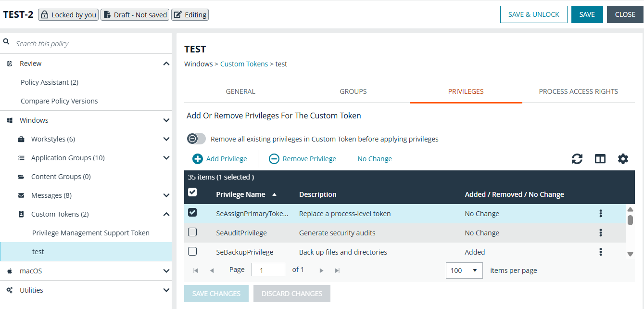Focus the Search this policy field
The image size is (644, 309).
[91, 43]
